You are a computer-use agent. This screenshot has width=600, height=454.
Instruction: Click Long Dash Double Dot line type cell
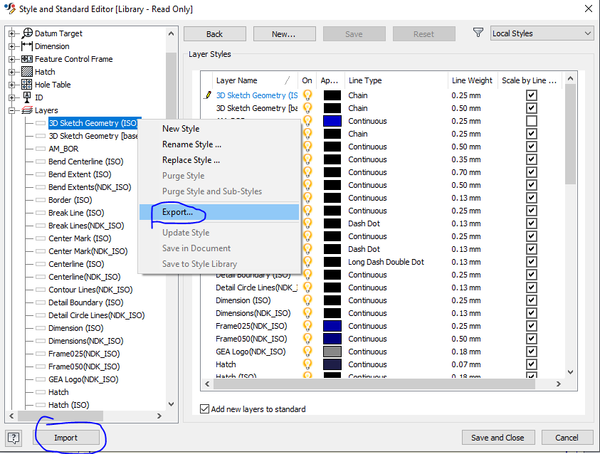(386, 262)
